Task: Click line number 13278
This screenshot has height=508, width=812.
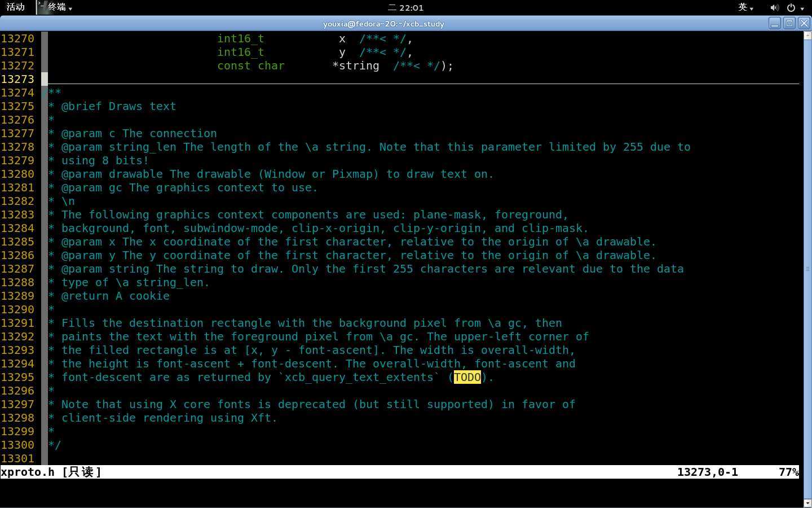Action: click(17, 147)
